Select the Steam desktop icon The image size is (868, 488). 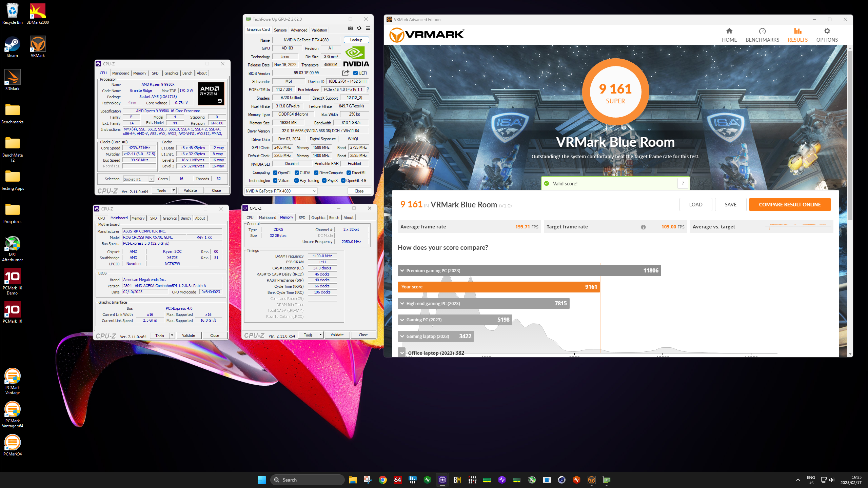click(13, 47)
